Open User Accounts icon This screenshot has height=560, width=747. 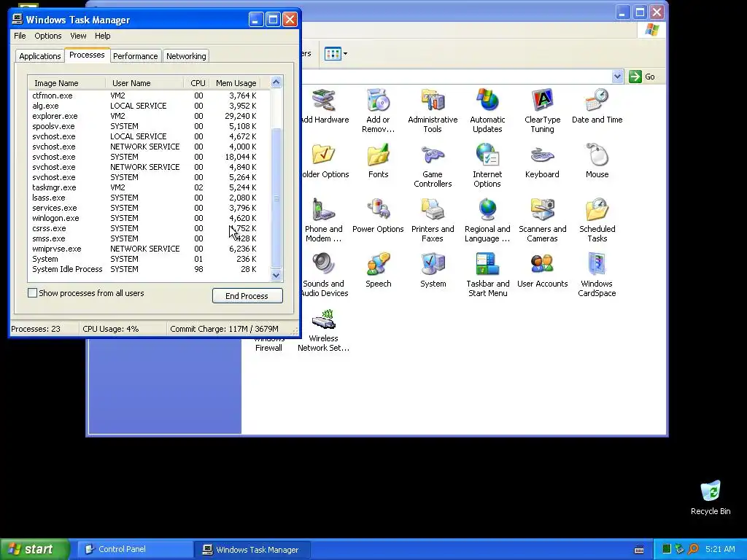pyautogui.click(x=542, y=271)
